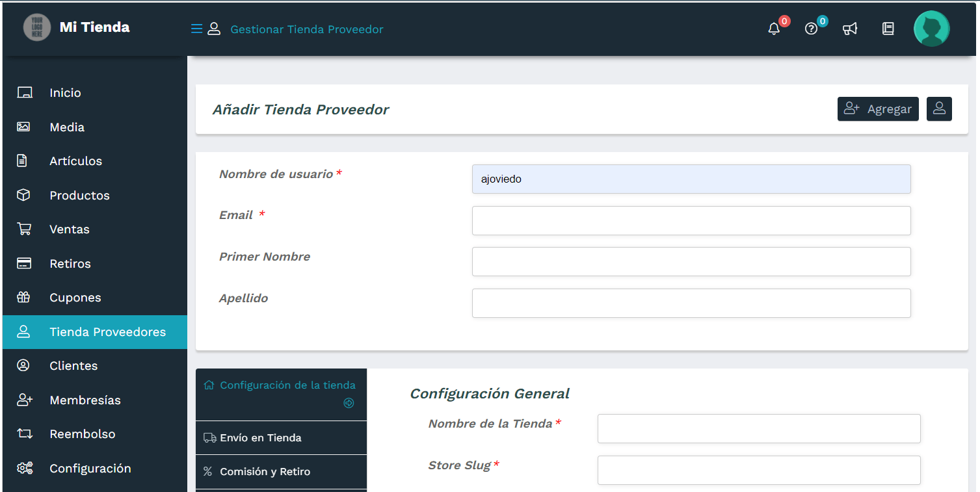Click the Email input field
Screen dimensions: 980x492
click(x=691, y=220)
